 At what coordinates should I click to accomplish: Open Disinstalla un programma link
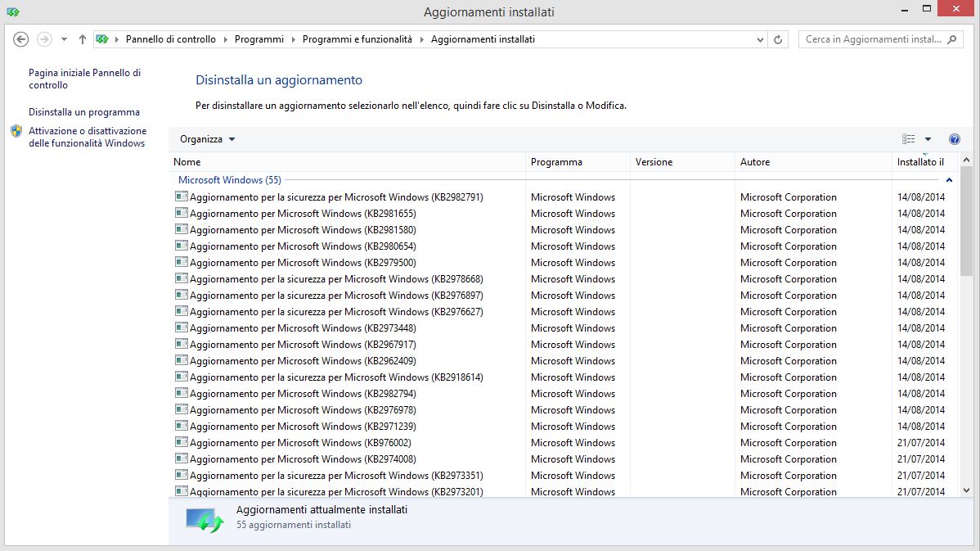click(x=83, y=112)
